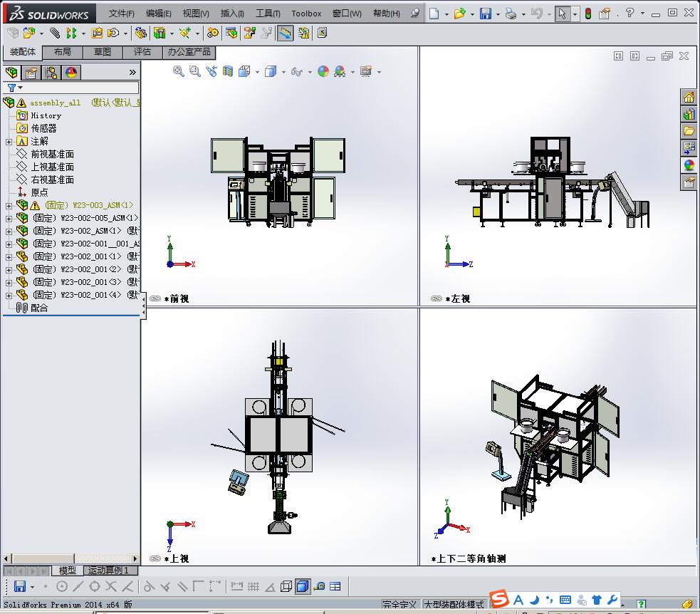Click the Save icon in top toolbar

point(485,14)
